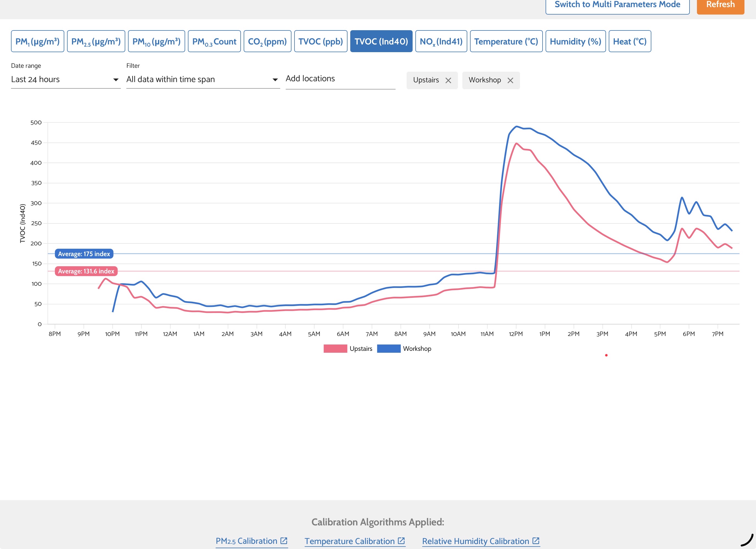The height and width of the screenshot is (549, 756).
Task: Select the PM2.5 parameter tab
Action: click(x=96, y=41)
